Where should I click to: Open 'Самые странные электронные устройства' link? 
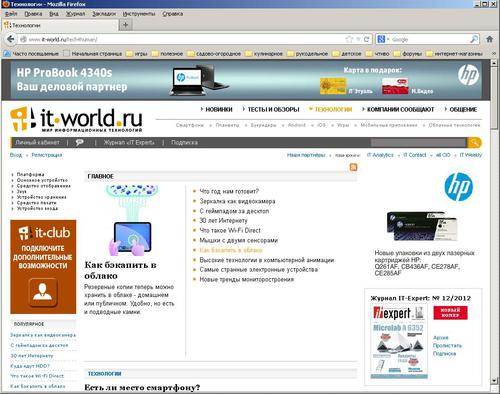click(259, 269)
